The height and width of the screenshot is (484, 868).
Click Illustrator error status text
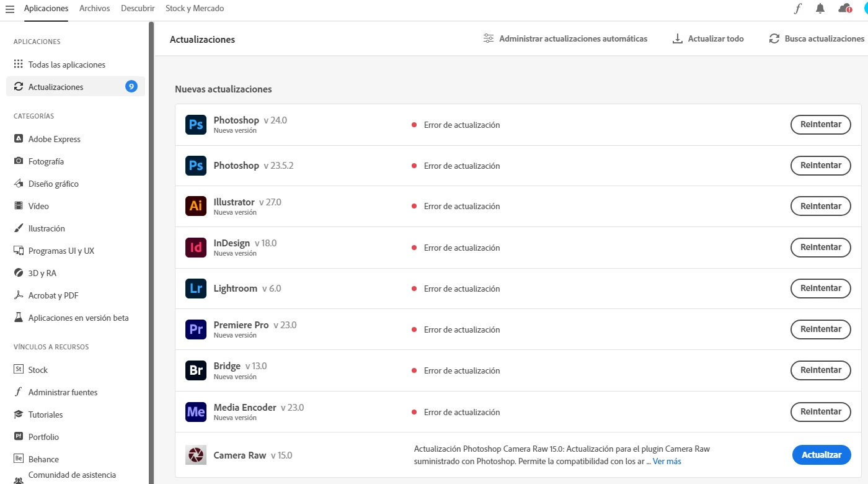click(462, 206)
